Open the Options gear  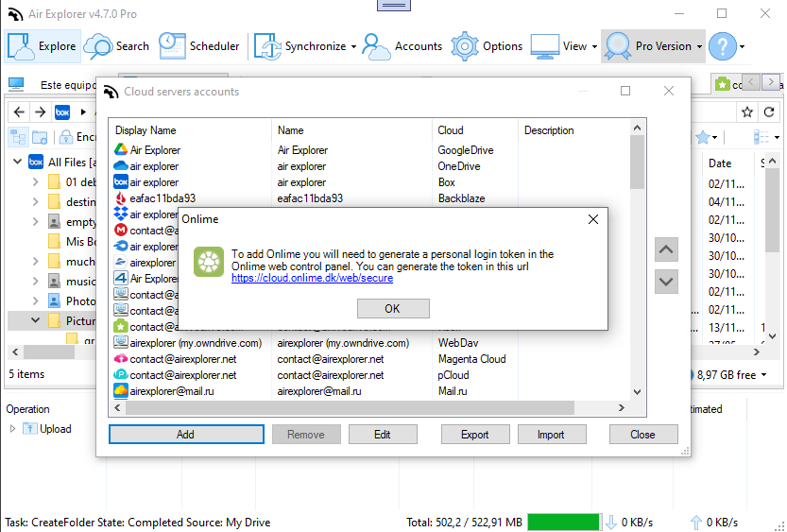tap(487, 46)
